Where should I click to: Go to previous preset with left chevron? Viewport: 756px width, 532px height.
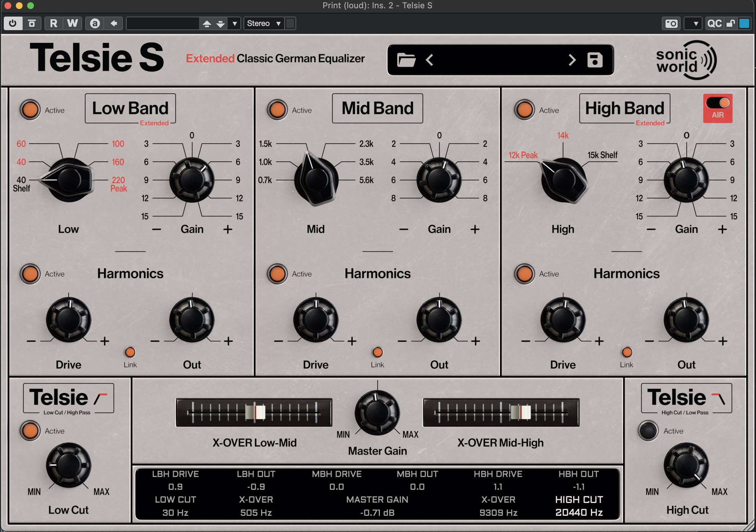pyautogui.click(x=430, y=60)
